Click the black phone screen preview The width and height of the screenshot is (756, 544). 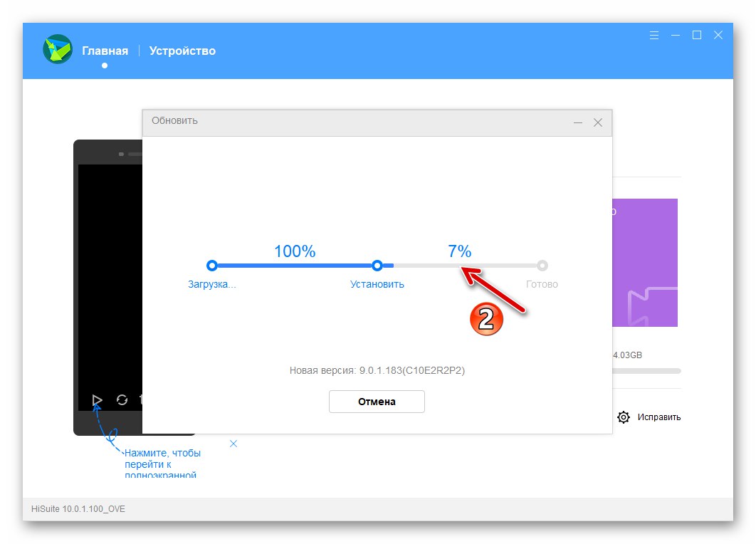click(x=110, y=288)
